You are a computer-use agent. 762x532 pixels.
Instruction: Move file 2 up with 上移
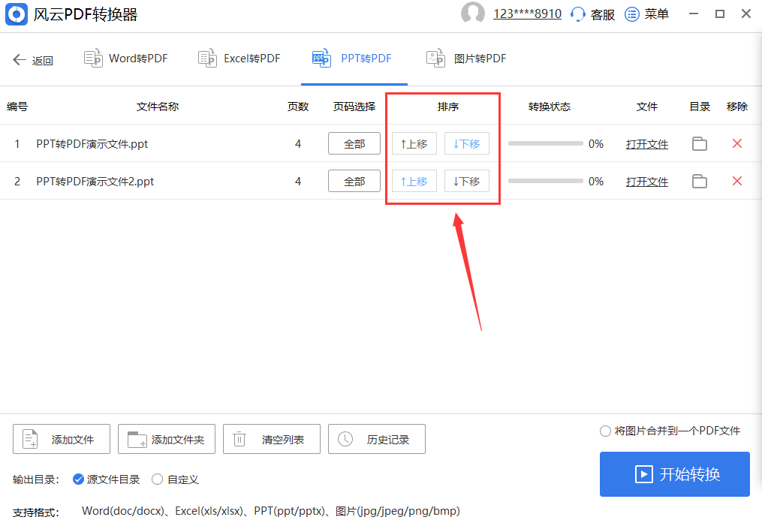414,182
